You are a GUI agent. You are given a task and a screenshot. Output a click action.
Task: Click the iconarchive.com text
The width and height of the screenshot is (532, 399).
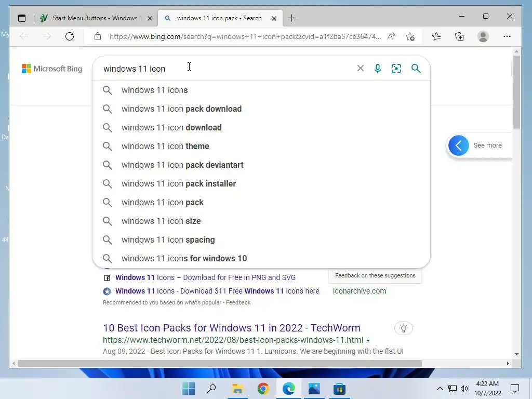[360, 291]
